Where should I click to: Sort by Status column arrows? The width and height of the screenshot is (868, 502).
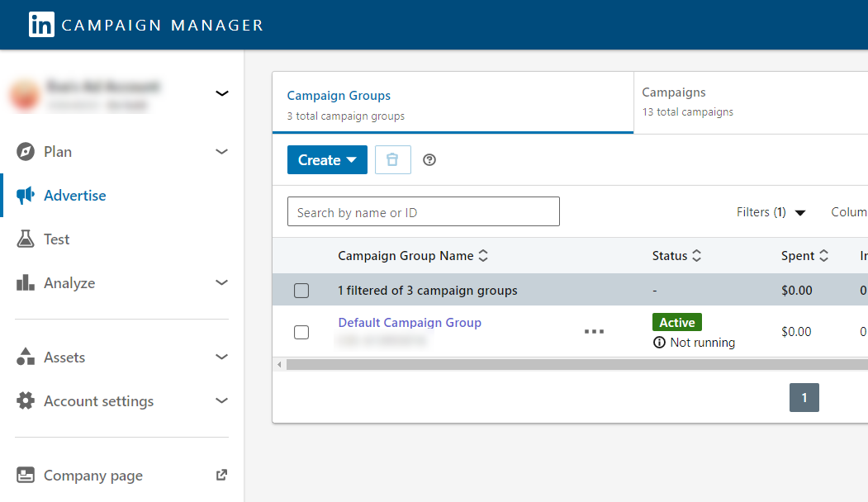(697, 256)
